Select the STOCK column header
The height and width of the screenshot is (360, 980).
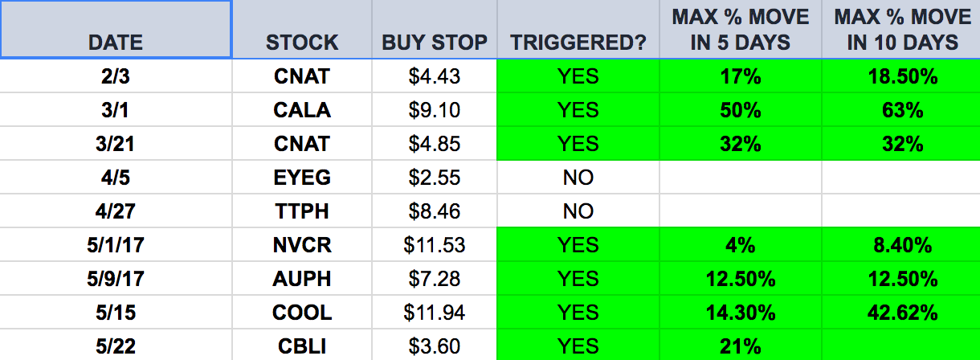[302, 29]
